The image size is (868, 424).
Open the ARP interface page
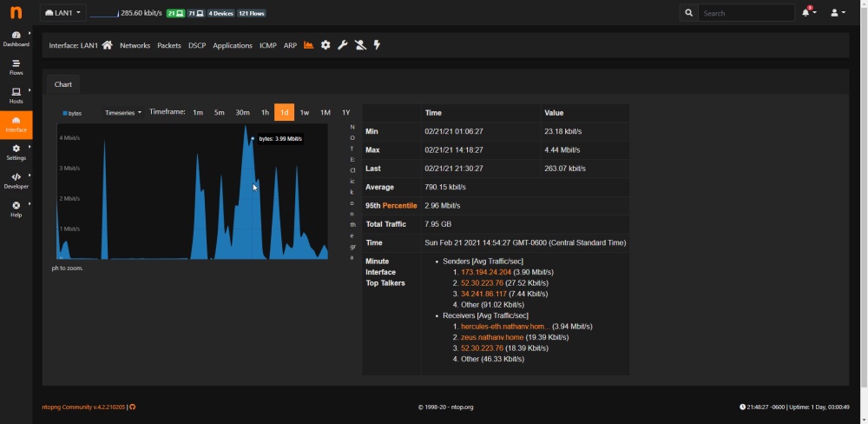coord(290,45)
